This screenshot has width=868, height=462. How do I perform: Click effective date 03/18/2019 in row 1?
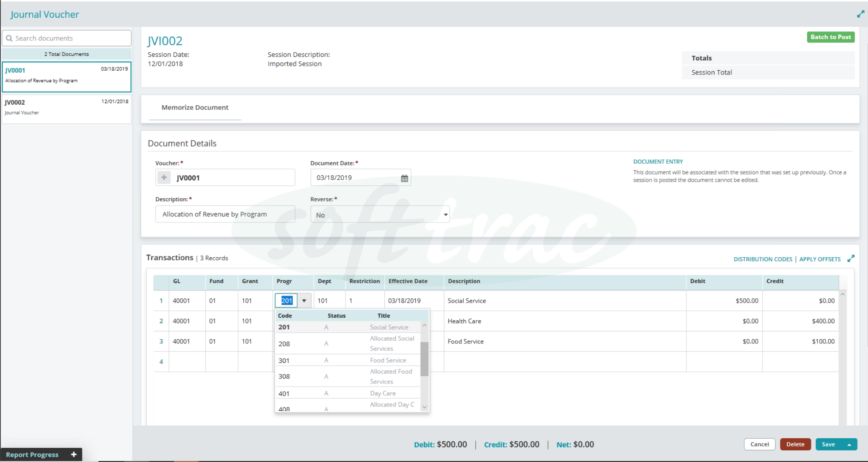414,301
